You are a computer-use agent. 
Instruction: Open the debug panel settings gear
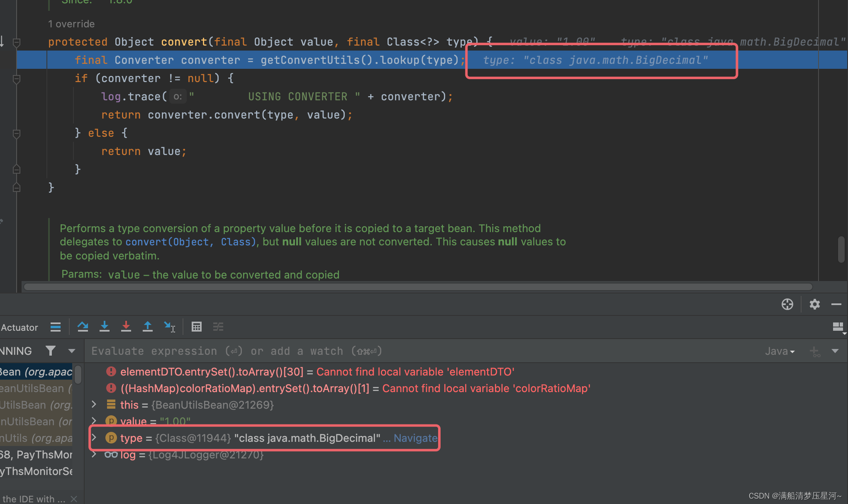814,305
